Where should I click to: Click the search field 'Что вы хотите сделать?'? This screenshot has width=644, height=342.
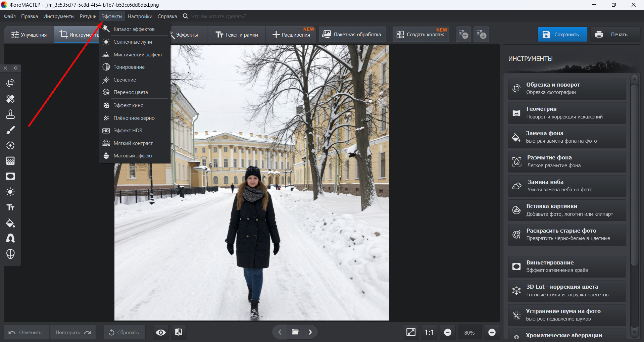tap(218, 16)
